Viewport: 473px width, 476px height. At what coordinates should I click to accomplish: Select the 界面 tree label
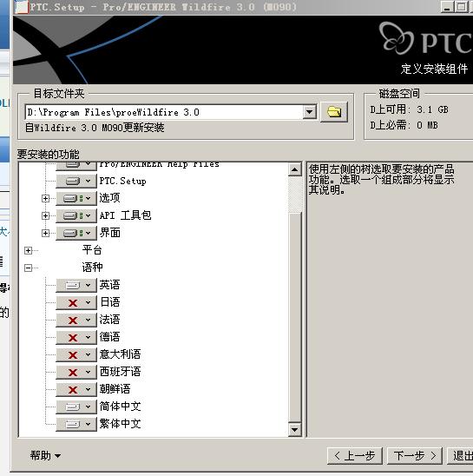pyautogui.click(x=109, y=233)
